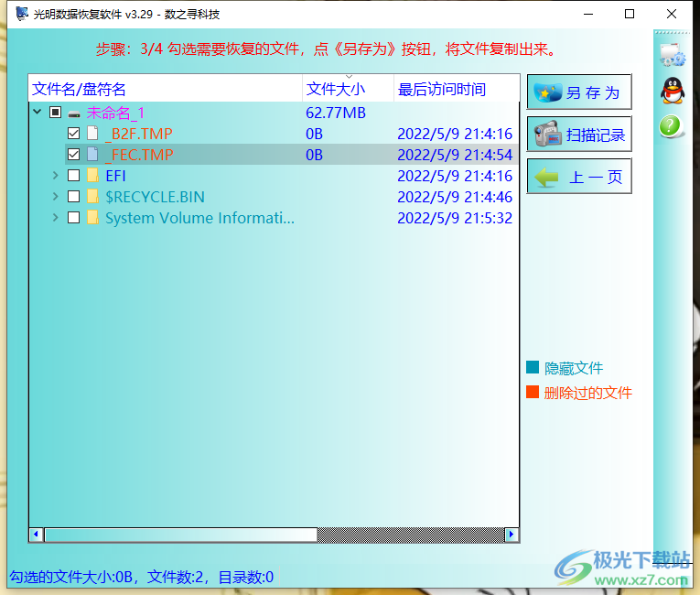This screenshot has width=700, height=595.
Task: Click timestamp 2022/5/9 21:4:54
Action: point(455,155)
